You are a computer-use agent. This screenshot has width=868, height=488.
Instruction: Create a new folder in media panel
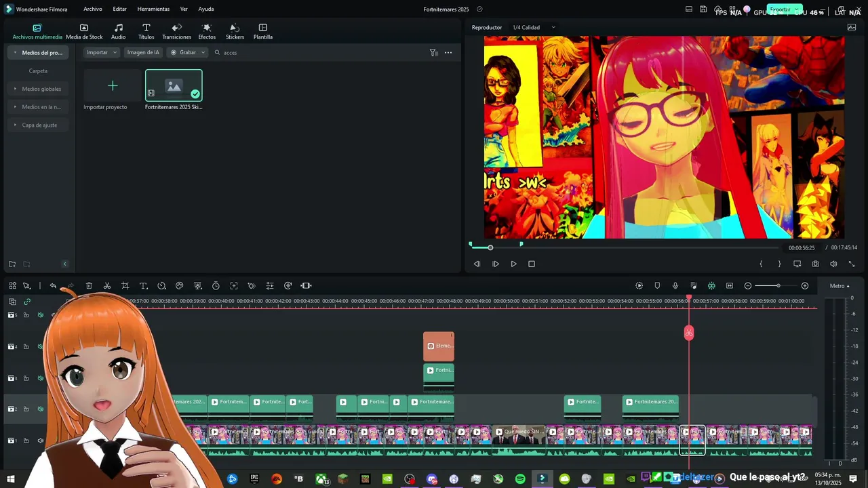(12, 264)
